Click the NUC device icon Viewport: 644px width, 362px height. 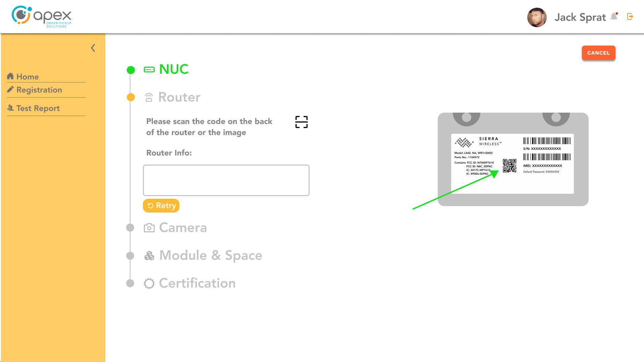click(149, 70)
